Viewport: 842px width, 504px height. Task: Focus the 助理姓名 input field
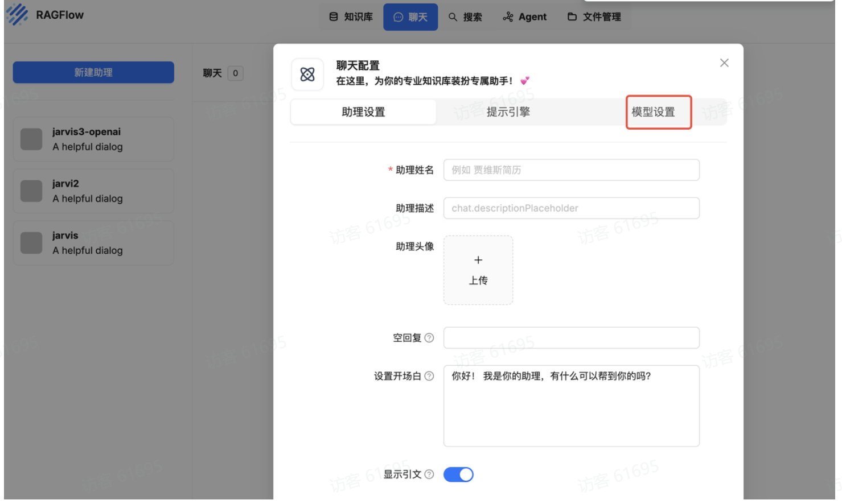click(x=572, y=170)
